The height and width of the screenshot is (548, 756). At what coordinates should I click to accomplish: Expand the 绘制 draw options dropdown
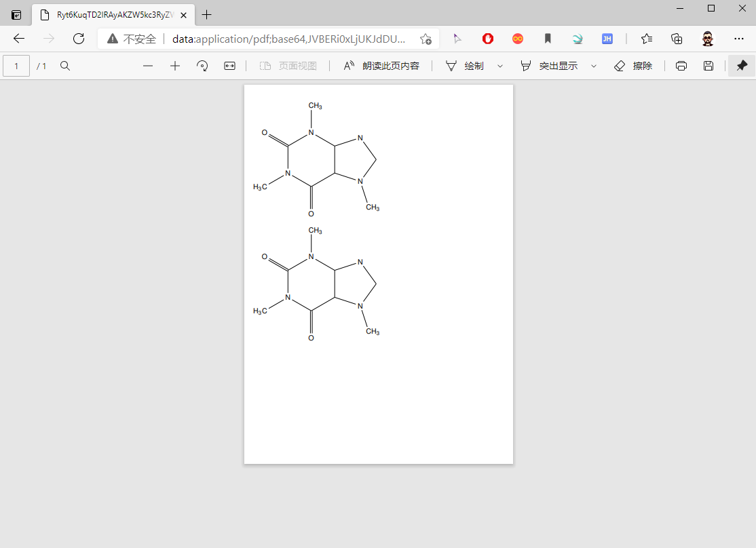pos(500,66)
